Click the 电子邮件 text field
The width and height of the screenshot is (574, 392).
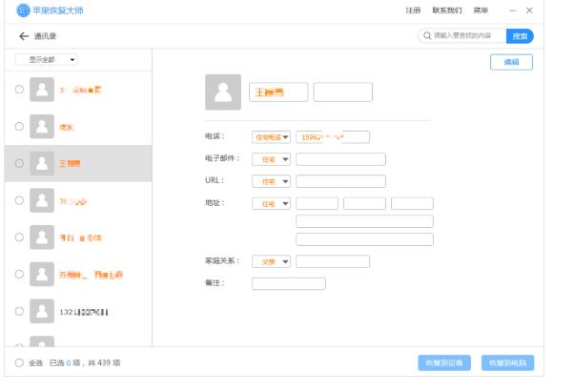340,159
